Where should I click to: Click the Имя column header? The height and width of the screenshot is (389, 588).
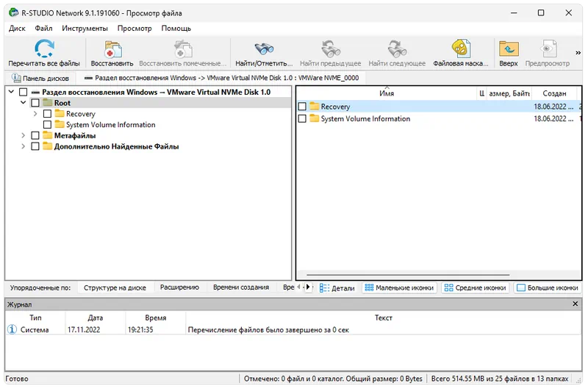(387, 93)
